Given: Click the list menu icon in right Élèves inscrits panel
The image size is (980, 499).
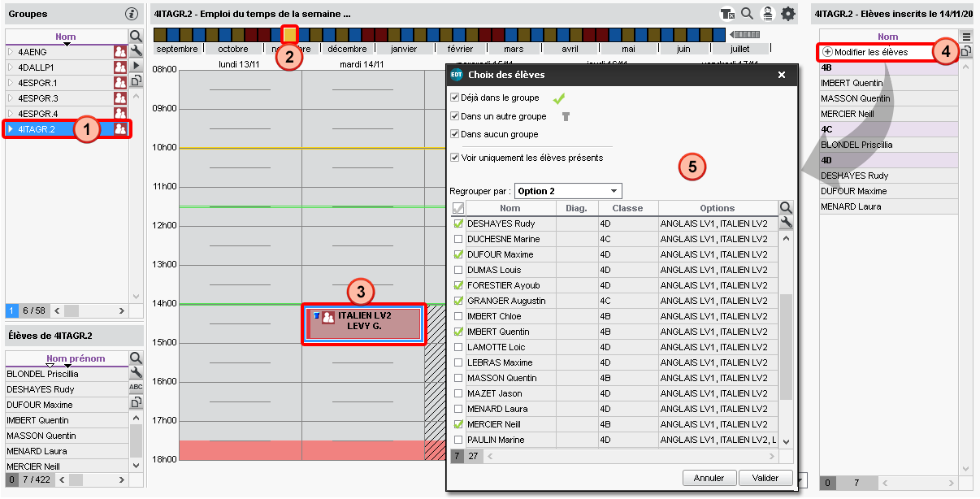Looking at the screenshot, I should pyautogui.click(x=966, y=37).
